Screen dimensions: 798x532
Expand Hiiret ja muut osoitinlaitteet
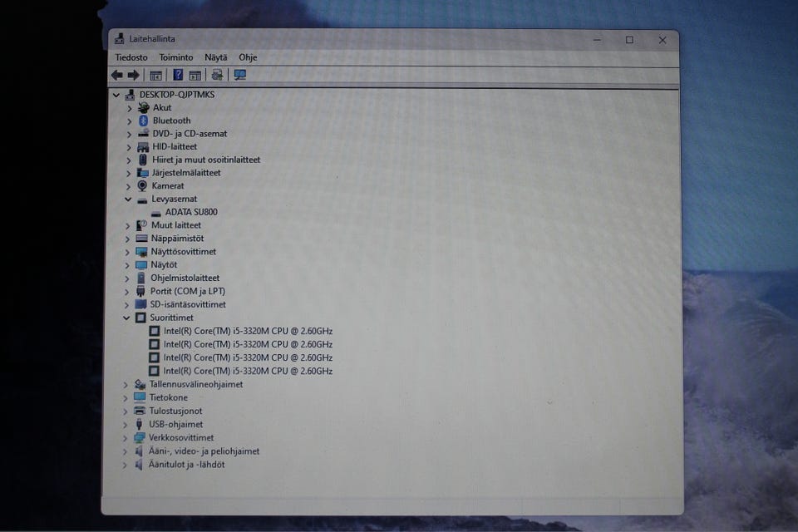(129, 160)
